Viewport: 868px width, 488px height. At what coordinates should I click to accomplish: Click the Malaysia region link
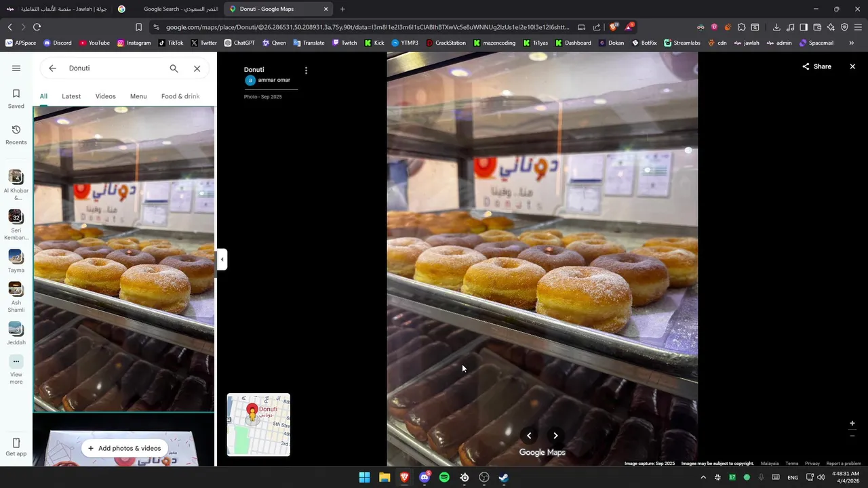click(770, 464)
